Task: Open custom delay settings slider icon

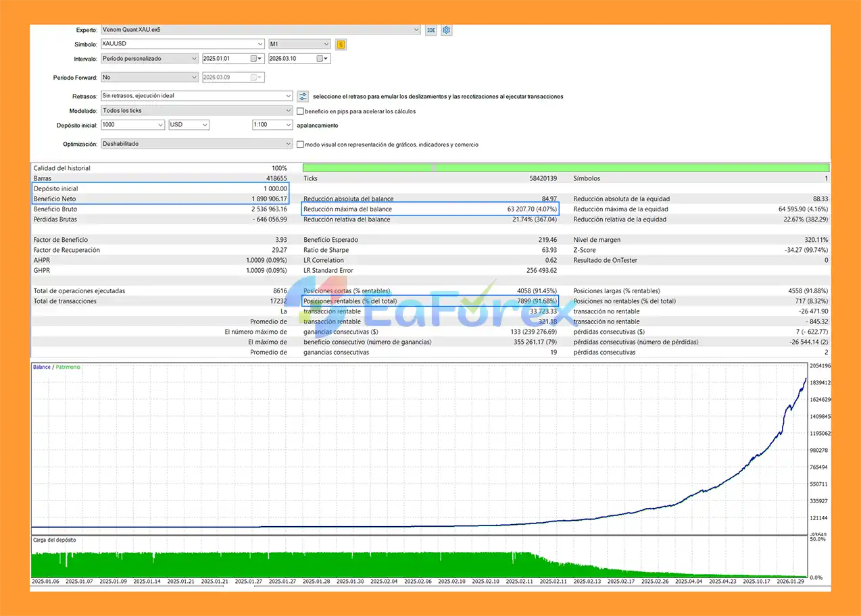Action: (303, 96)
